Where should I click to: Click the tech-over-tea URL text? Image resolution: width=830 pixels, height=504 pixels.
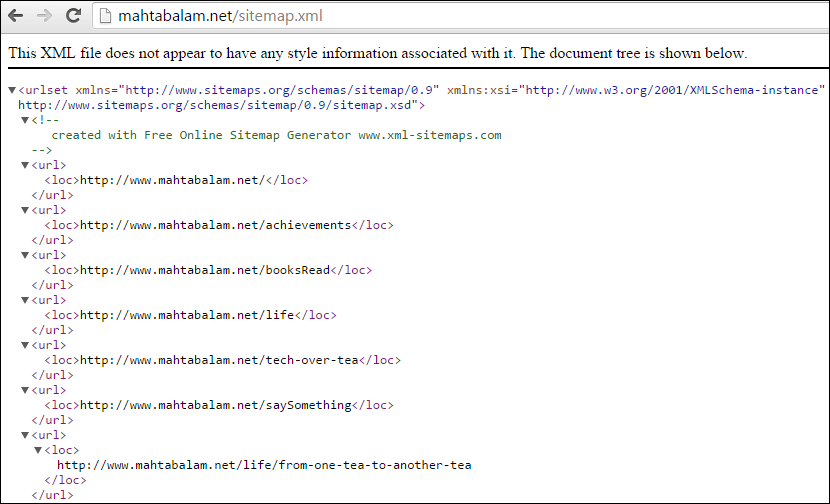point(219,360)
